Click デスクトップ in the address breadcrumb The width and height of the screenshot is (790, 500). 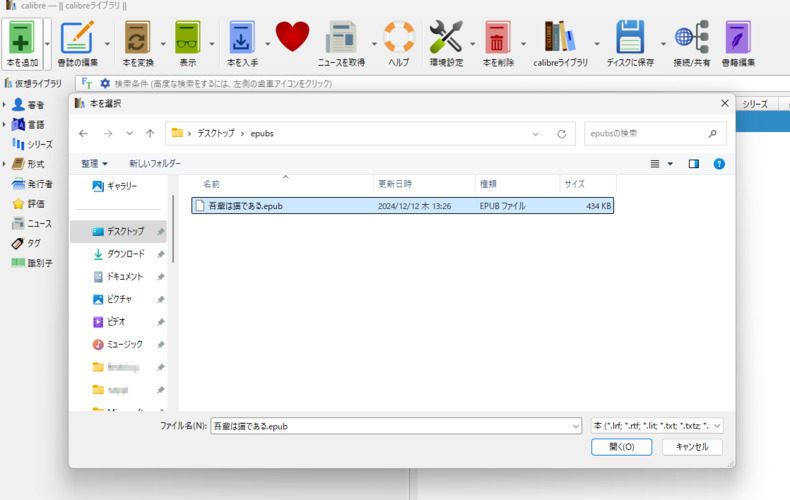point(216,134)
